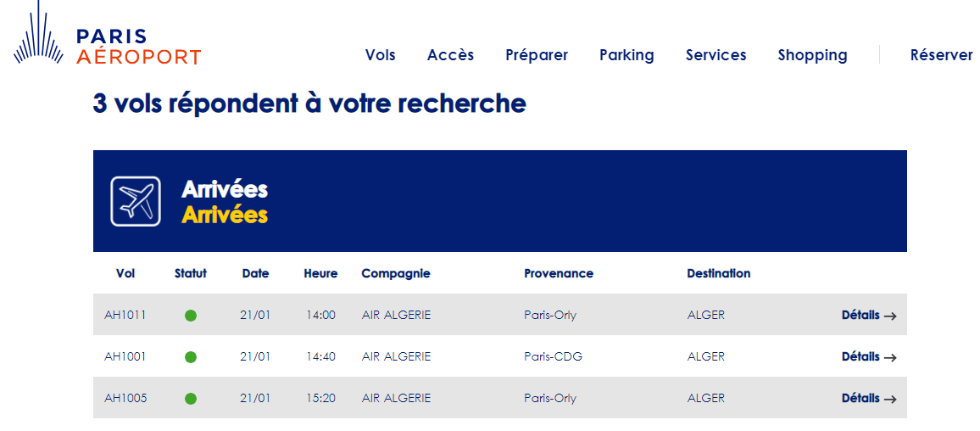Image resolution: width=980 pixels, height=431 pixels.
Task: Open the Services menu
Action: (716, 55)
